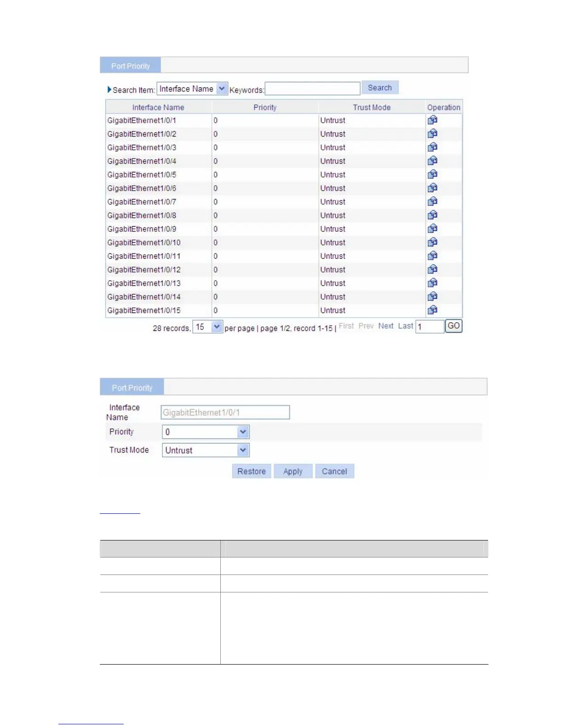This screenshot has width=563, height=728.
Task: Click the edit icon for GigabitEthernet1/0/2
Action: pyautogui.click(x=432, y=134)
